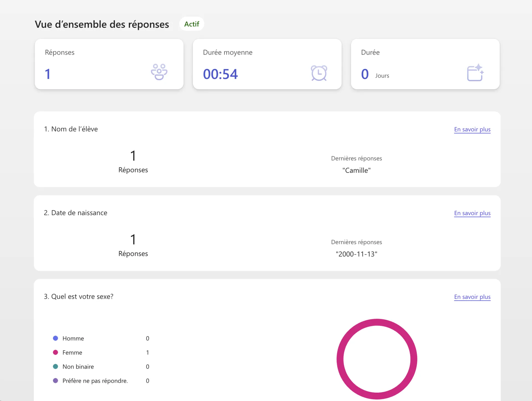Click the calendar sparkle icon in Durée card
The height and width of the screenshot is (401, 532).
(x=475, y=73)
